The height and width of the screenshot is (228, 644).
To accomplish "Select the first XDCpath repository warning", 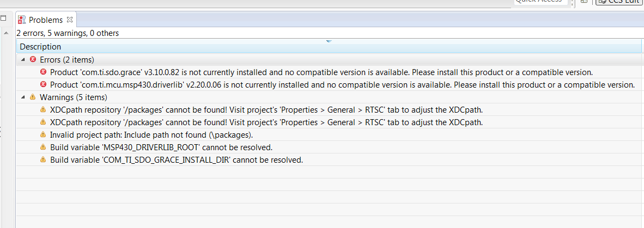I will tap(266, 109).
